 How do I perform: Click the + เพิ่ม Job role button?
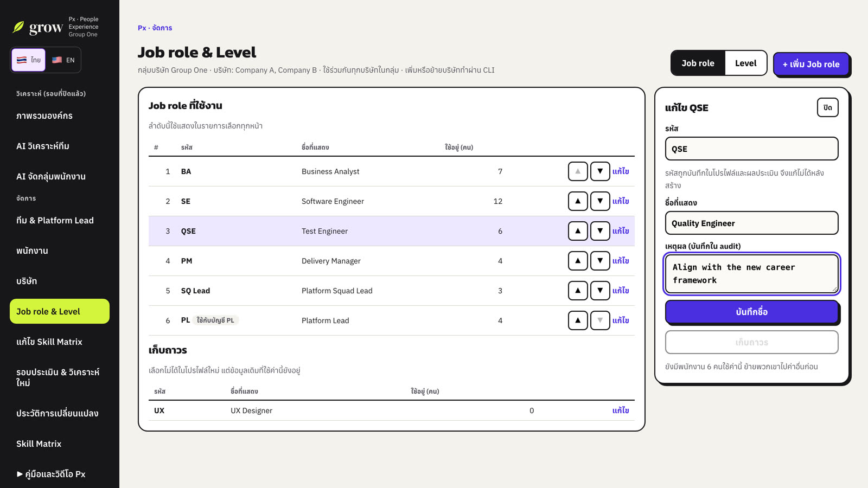tap(811, 64)
